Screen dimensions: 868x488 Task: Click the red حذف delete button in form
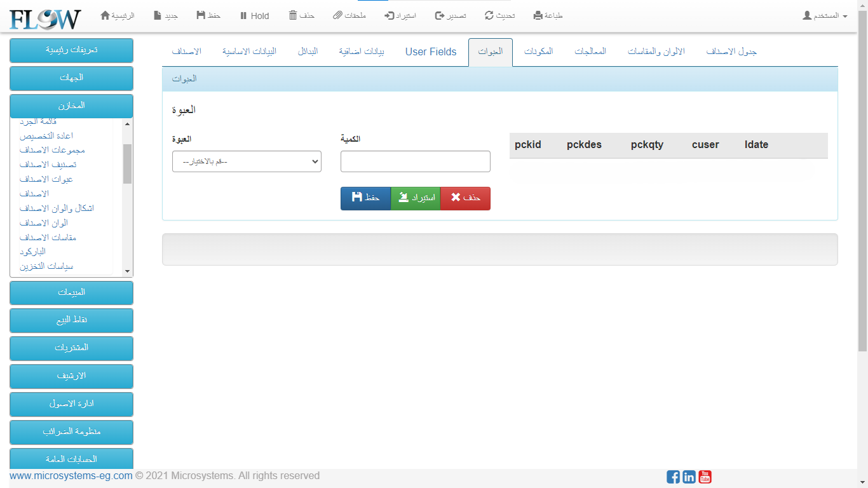[x=465, y=198]
